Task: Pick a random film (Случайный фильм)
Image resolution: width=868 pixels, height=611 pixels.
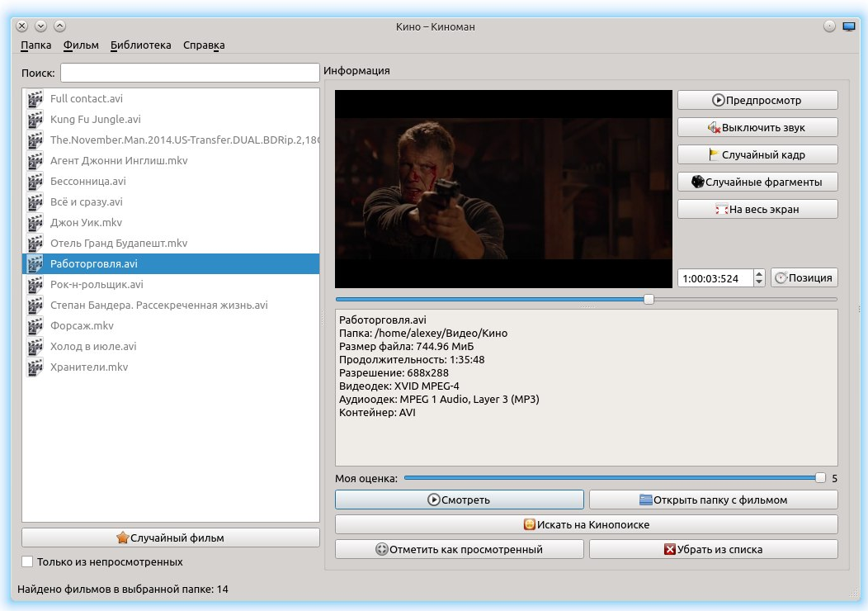Action: tap(171, 538)
